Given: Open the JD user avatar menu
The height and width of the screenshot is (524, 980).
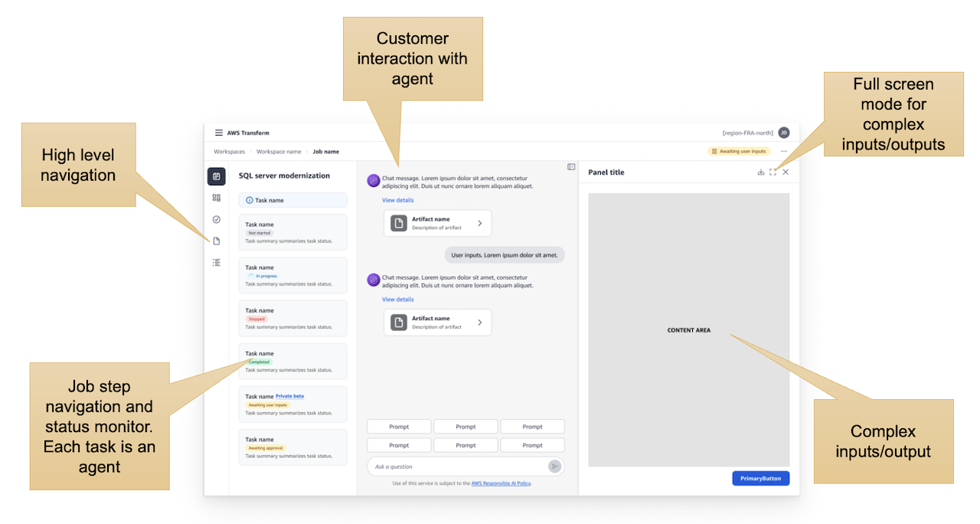Looking at the screenshot, I should 784,133.
